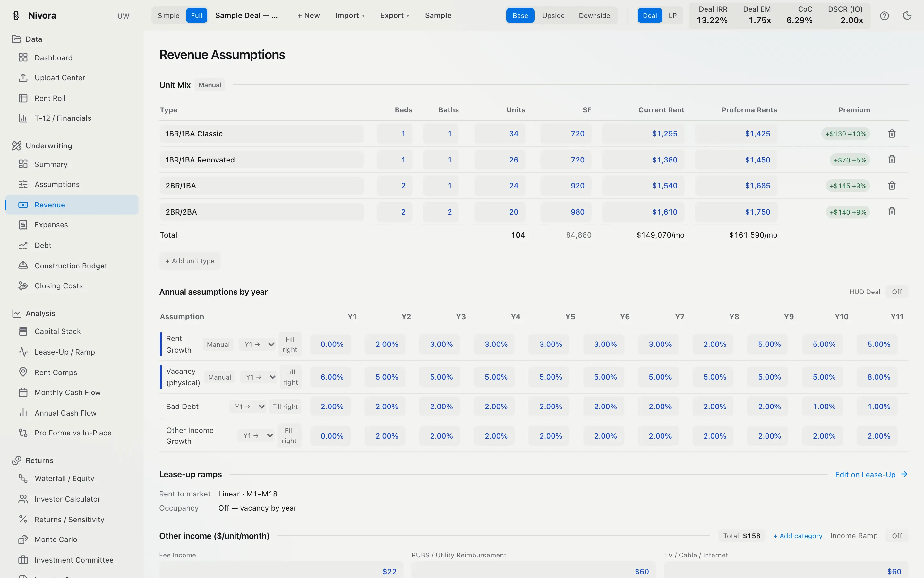Switch to Simple mode
The image size is (924, 578).
pyautogui.click(x=168, y=16)
